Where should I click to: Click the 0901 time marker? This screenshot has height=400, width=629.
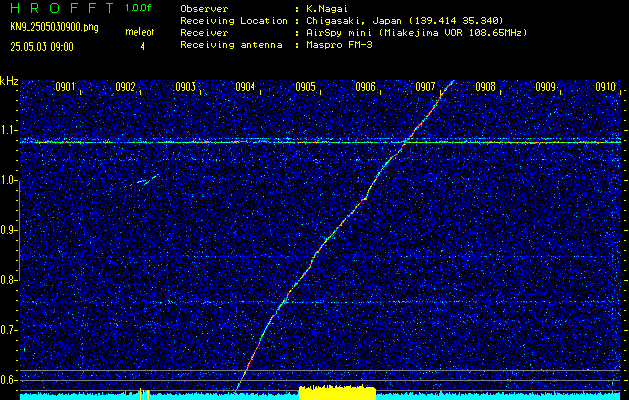(x=65, y=87)
